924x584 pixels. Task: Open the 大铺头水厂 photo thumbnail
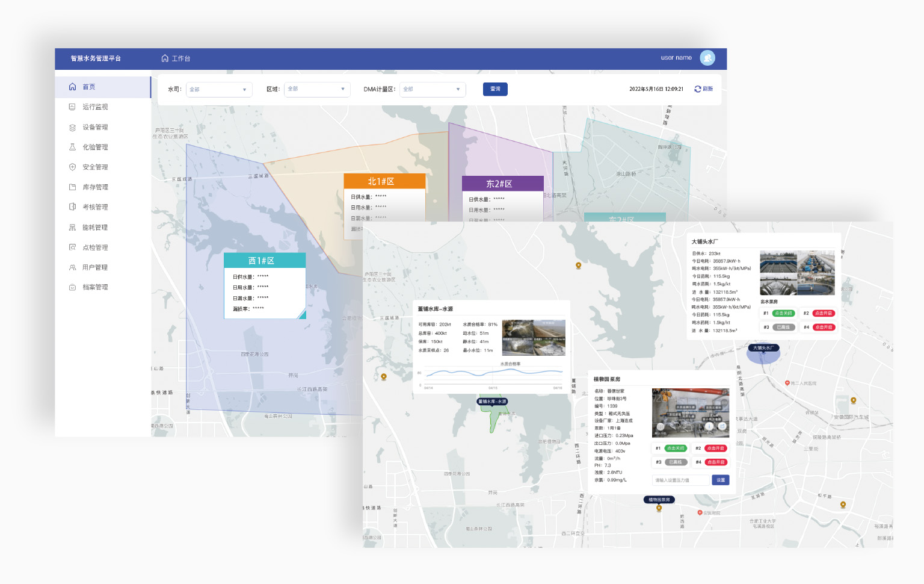click(797, 273)
